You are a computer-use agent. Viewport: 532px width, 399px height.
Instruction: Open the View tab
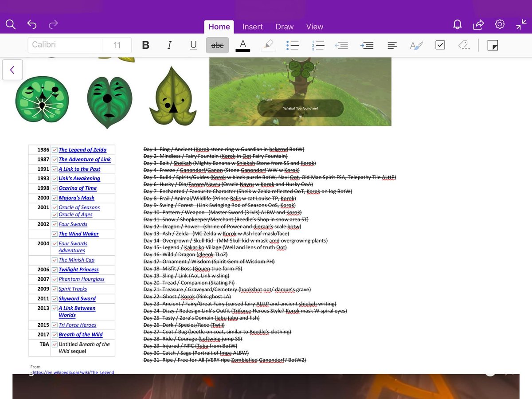coord(315,27)
